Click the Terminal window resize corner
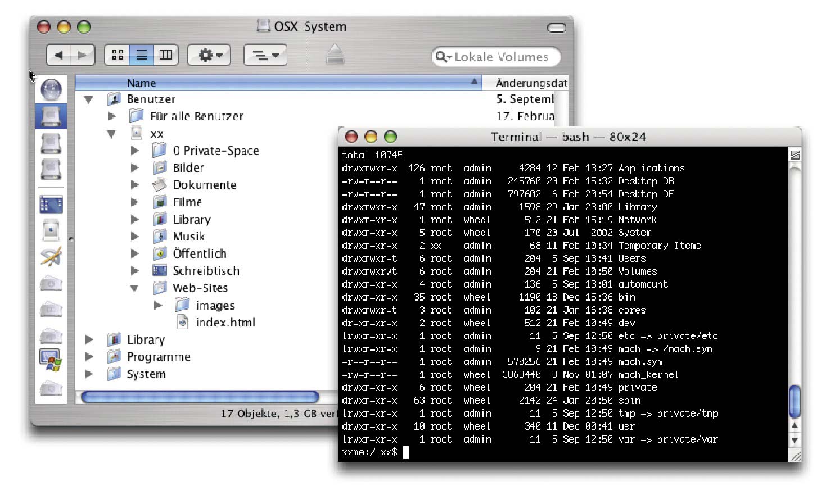 pos(795,456)
